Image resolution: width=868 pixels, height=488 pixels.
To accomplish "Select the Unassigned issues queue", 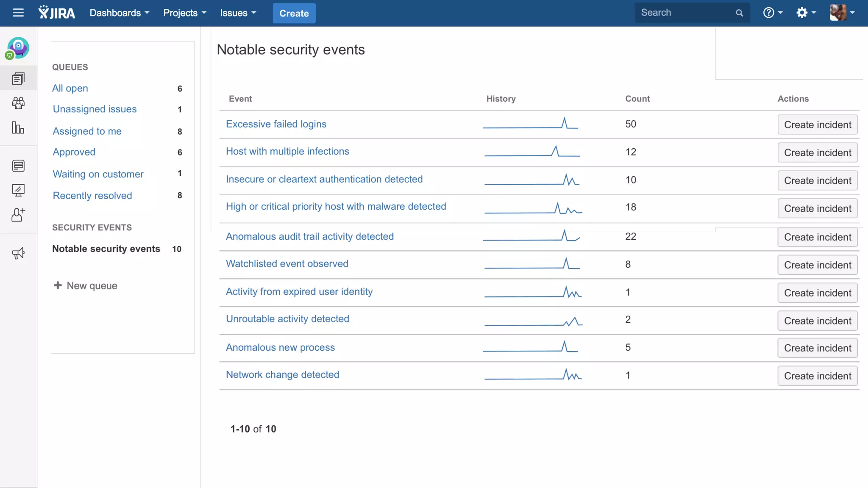I will tap(95, 109).
